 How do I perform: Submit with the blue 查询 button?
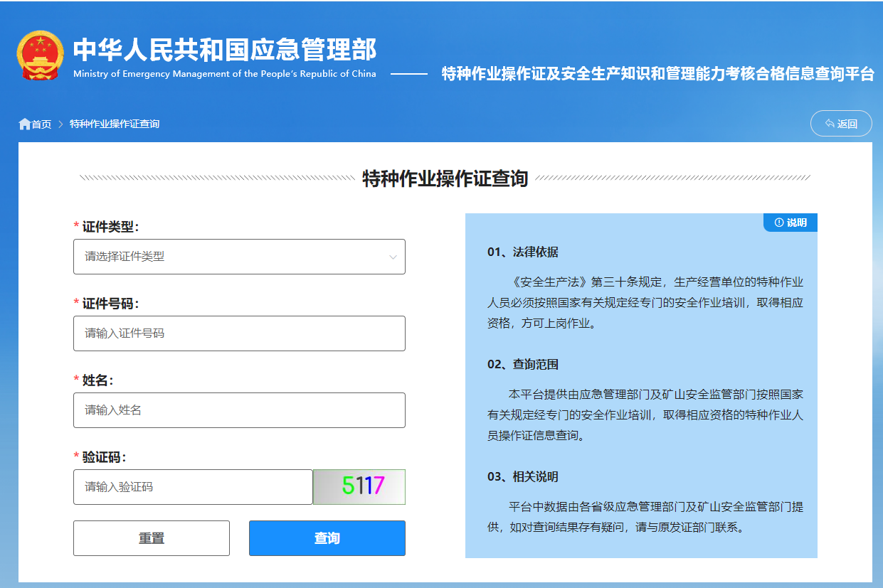click(x=327, y=538)
